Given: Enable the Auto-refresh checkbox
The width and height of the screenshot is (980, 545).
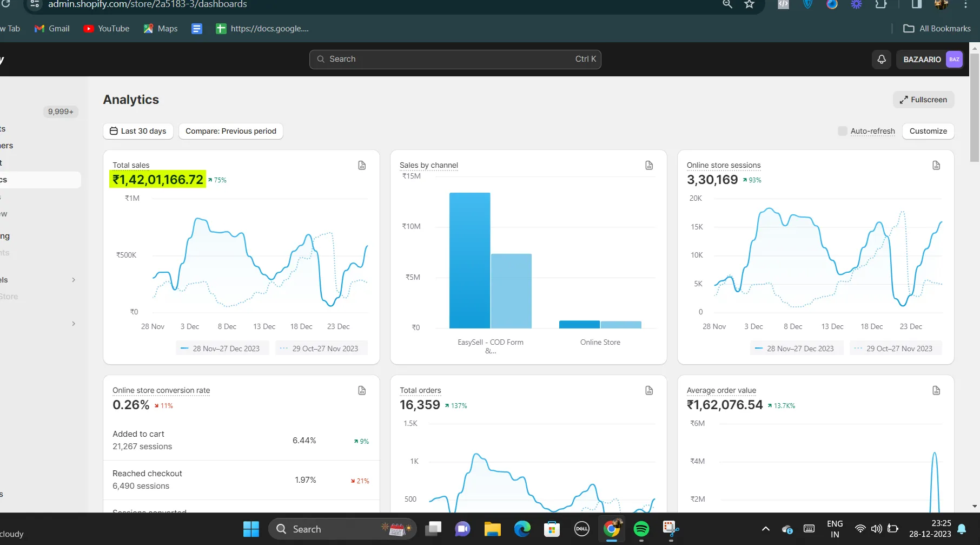Looking at the screenshot, I should coord(842,131).
